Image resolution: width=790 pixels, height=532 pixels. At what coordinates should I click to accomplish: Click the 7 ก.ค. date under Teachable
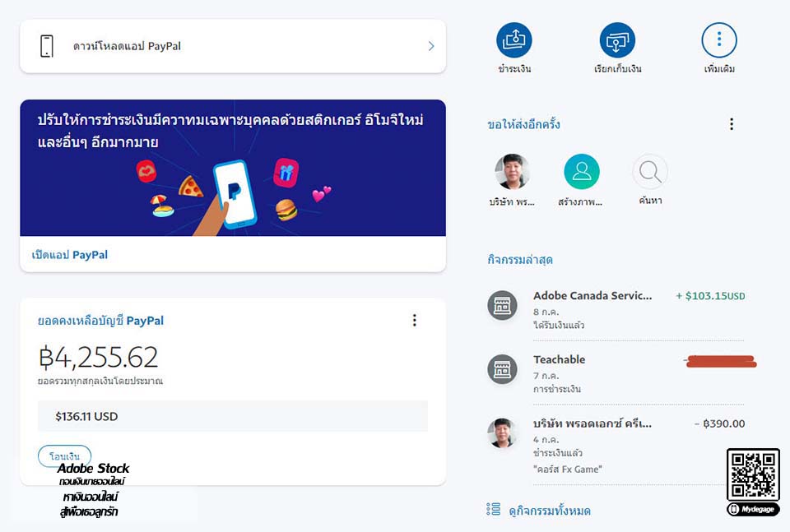(x=546, y=376)
